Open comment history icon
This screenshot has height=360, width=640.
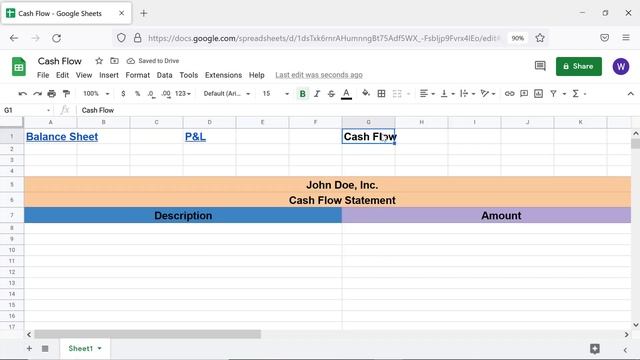tap(540, 66)
